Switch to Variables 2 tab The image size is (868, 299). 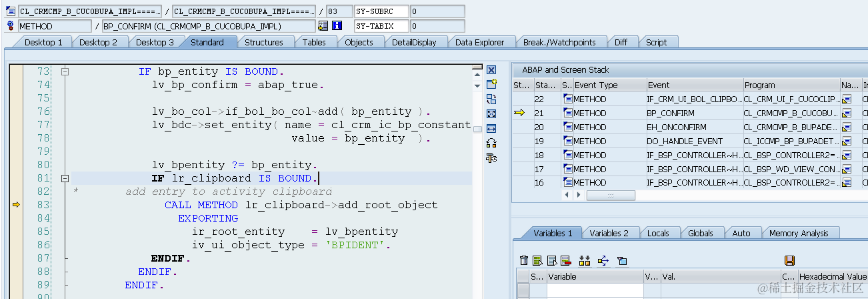(x=609, y=233)
